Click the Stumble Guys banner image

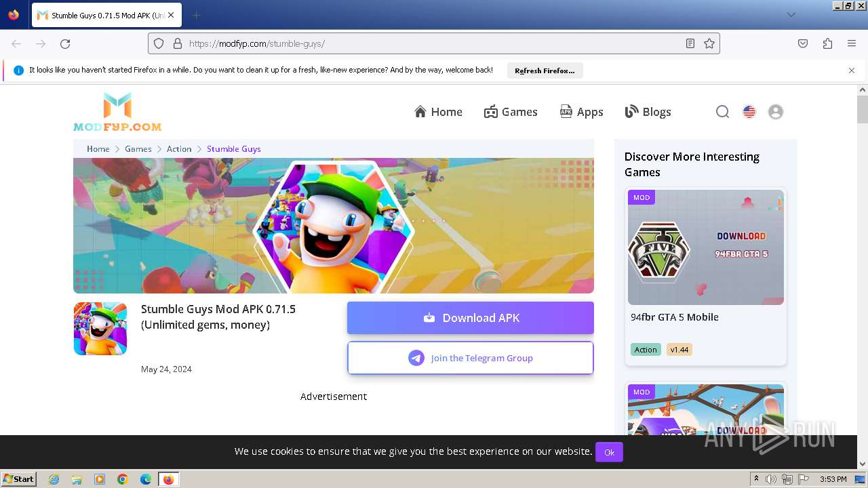334,226
